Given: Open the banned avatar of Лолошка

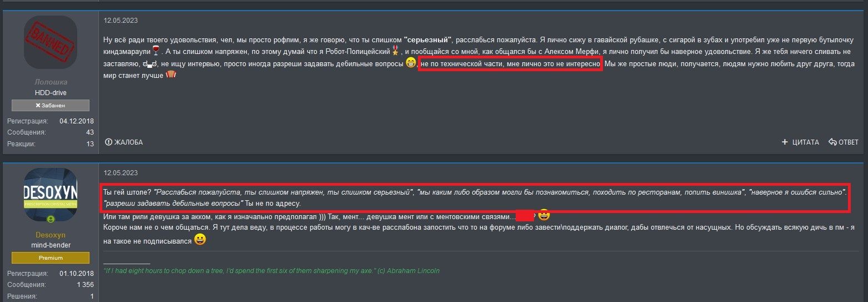Looking at the screenshot, I should coord(51,42).
